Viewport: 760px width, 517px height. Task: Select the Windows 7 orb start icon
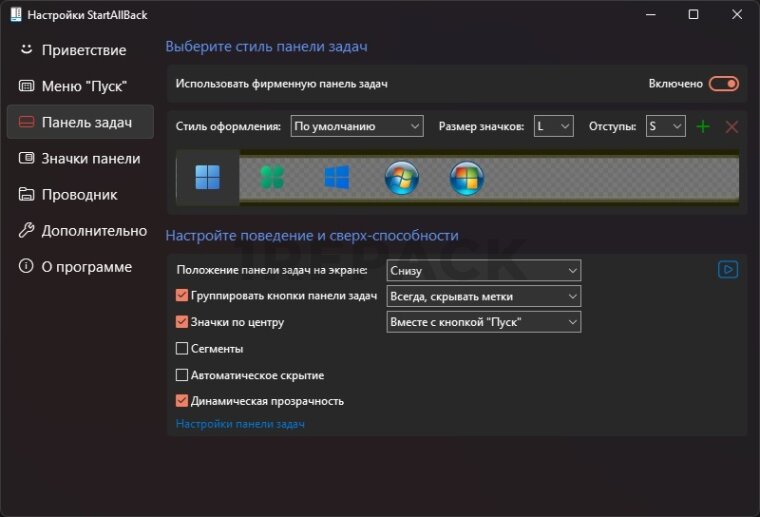(402, 178)
